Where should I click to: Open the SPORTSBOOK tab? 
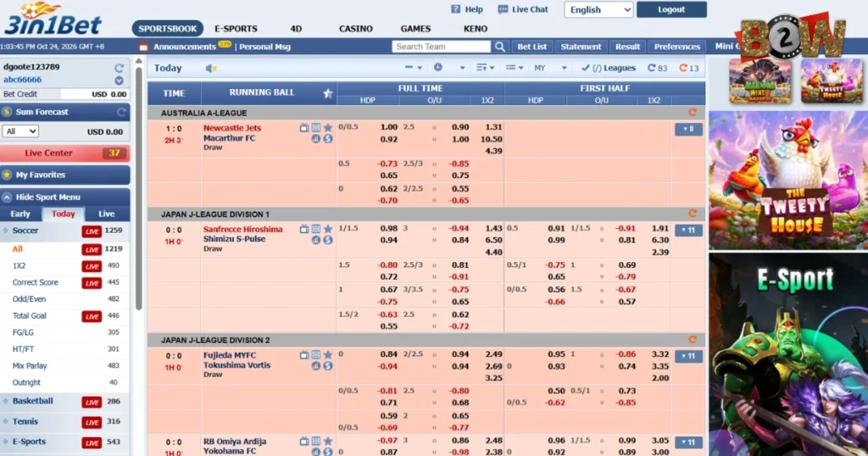click(x=167, y=29)
